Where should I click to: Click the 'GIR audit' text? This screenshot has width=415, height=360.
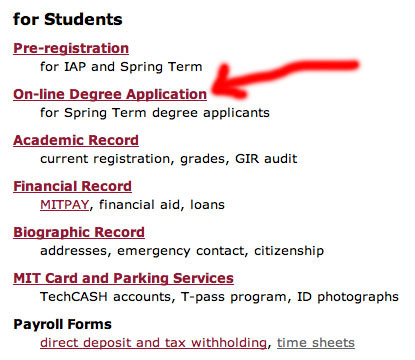pyautogui.click(x=266, y=159)
